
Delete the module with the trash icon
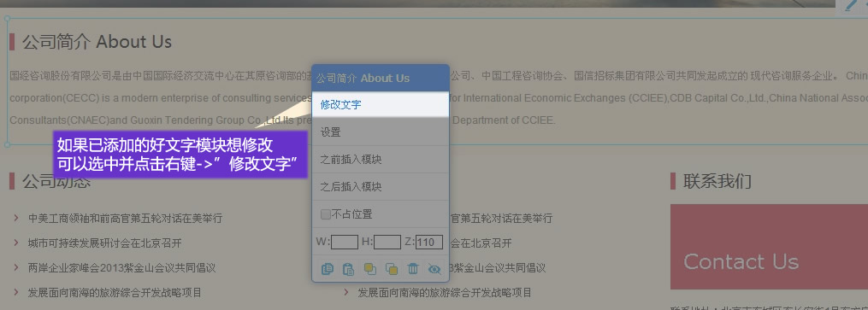(x=413, y=269)
